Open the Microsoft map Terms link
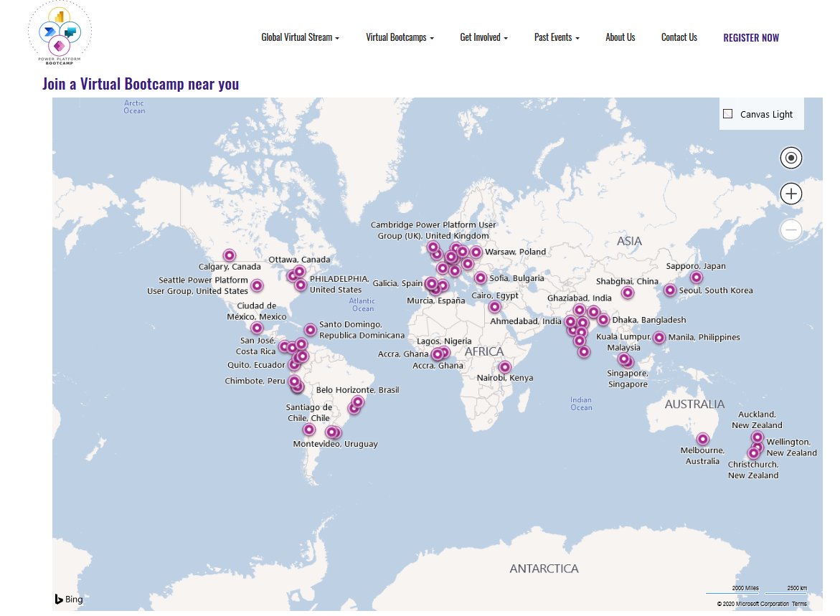 [x=799, y=603]
